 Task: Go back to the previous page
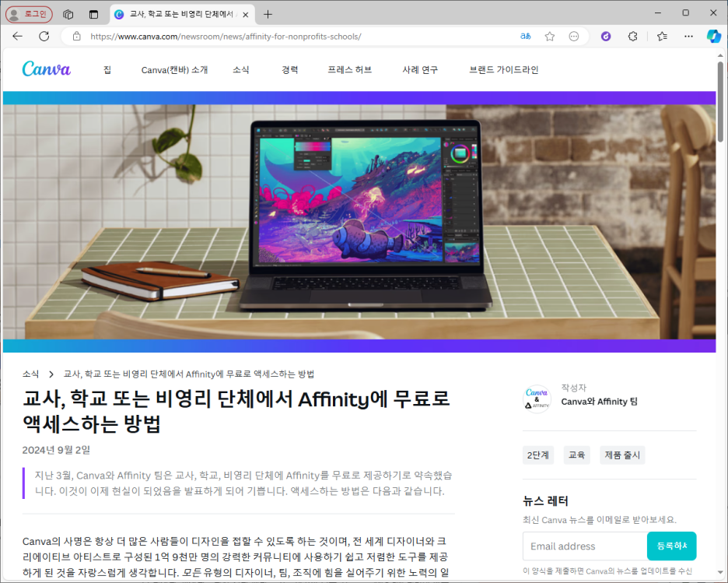(18, 37)
